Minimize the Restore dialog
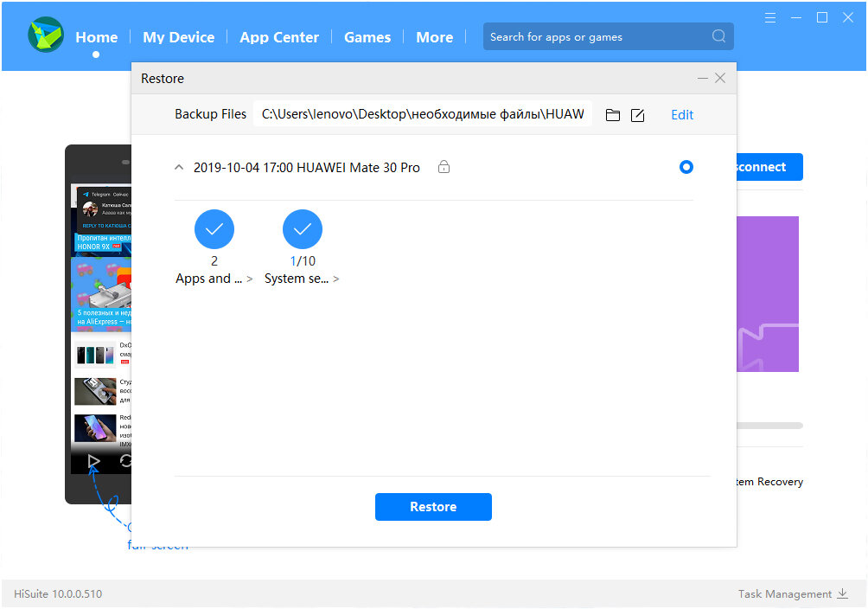The width and height of the screenshot is (868, 609). pos(703,78)
